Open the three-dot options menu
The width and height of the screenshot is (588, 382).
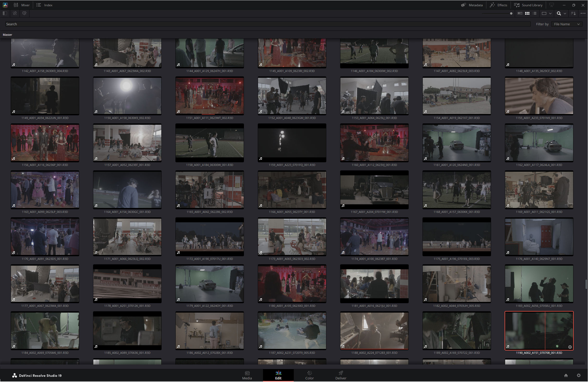[583, 13]
